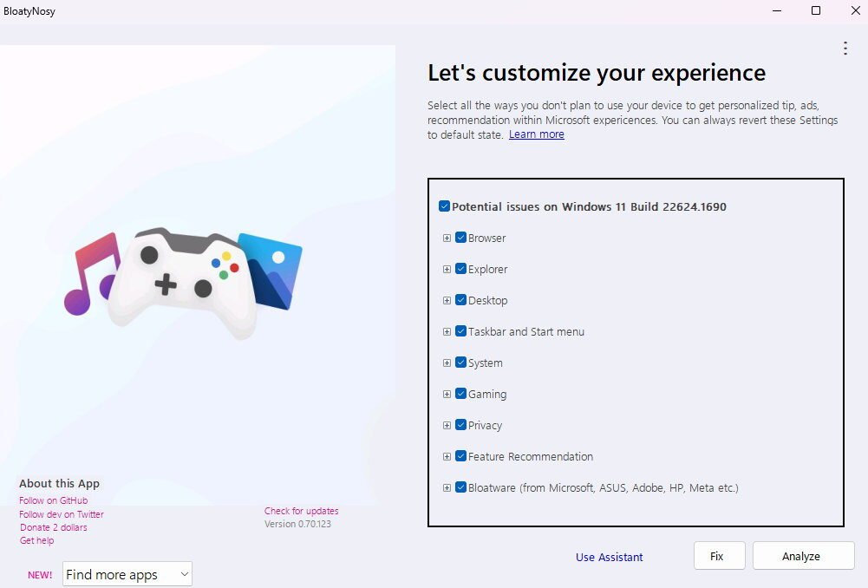This screenshot has height=588, width=868.
Task: Expand the Gaming tree node
Action: click(447, 395)
